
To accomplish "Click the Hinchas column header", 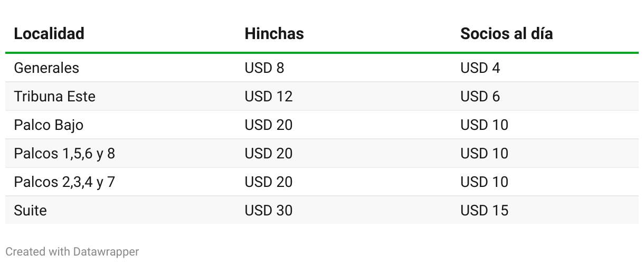I will click(274, 34).
